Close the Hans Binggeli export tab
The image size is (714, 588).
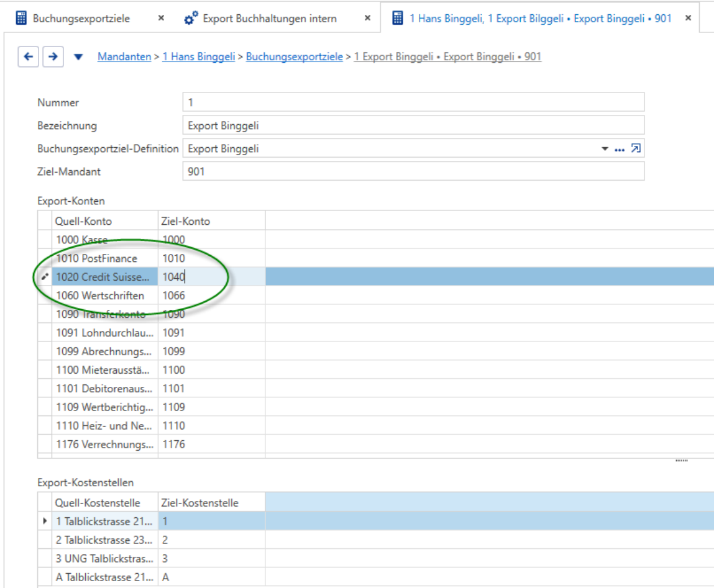688,18
